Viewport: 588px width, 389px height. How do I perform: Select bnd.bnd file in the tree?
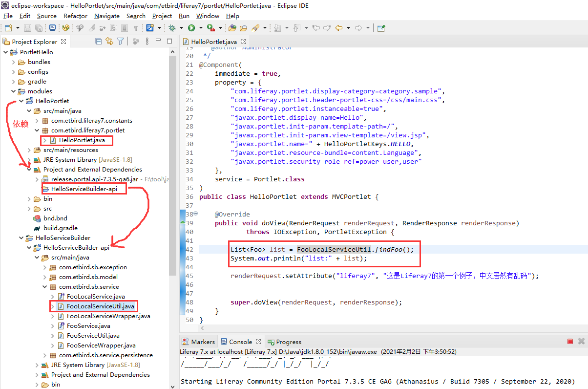[x=56, y=218]
